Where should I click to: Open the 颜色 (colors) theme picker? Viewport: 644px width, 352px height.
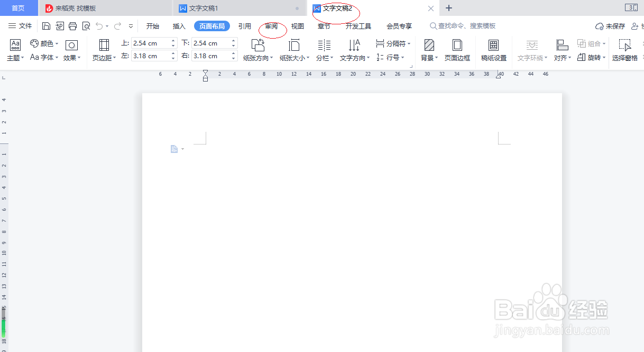[44, 43]
